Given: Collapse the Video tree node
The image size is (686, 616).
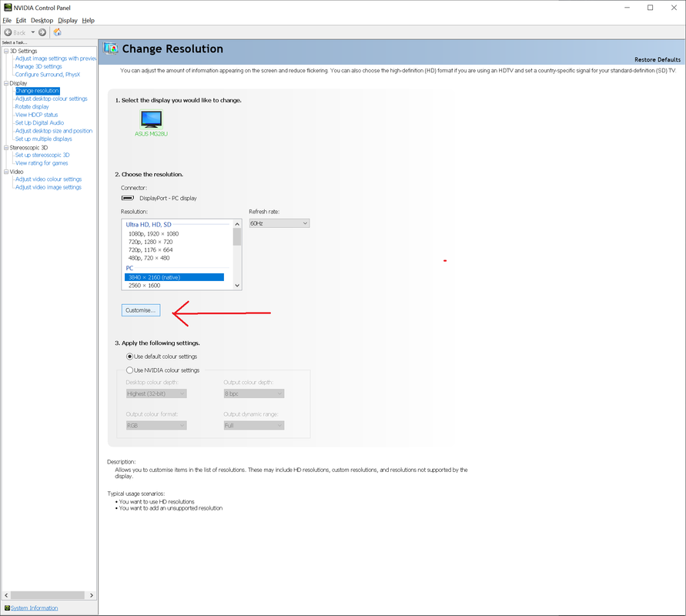Looking at the screenshot, I should point(6,172).
